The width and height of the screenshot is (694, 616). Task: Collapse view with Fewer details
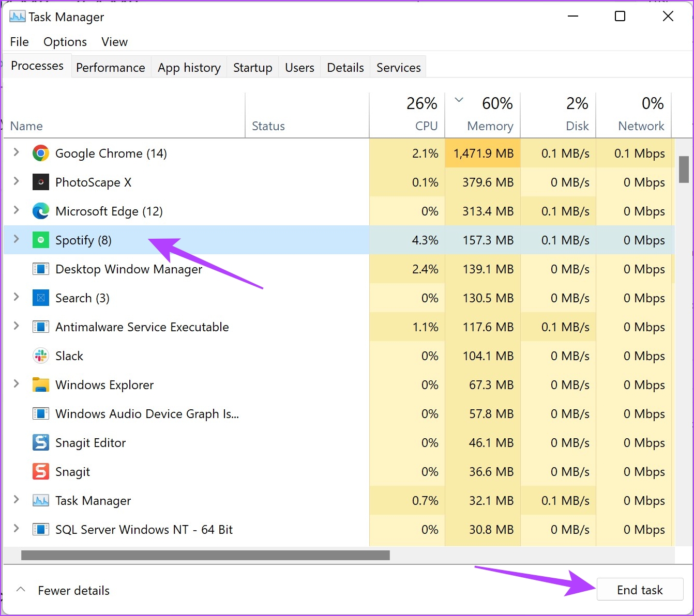pos(64,590)
